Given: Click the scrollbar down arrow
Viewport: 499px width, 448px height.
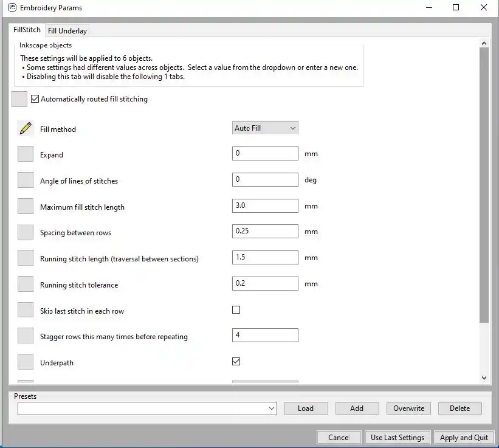Looking at the screenshot, I should [484, 378].
